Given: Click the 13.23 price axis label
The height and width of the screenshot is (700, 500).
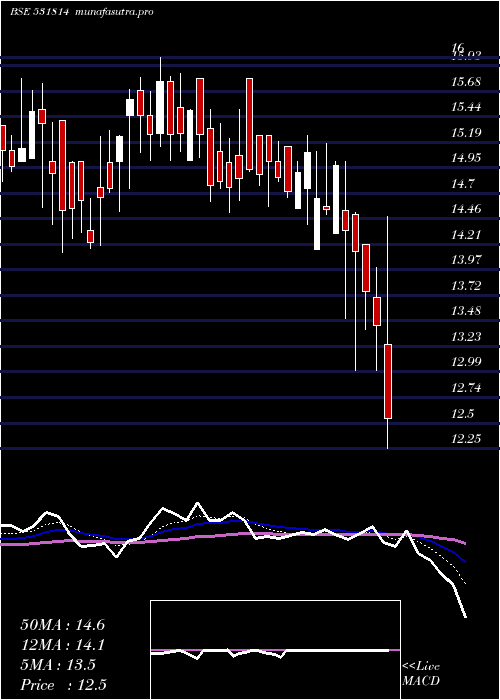Looking at the screenshot, I should (467, 336).
